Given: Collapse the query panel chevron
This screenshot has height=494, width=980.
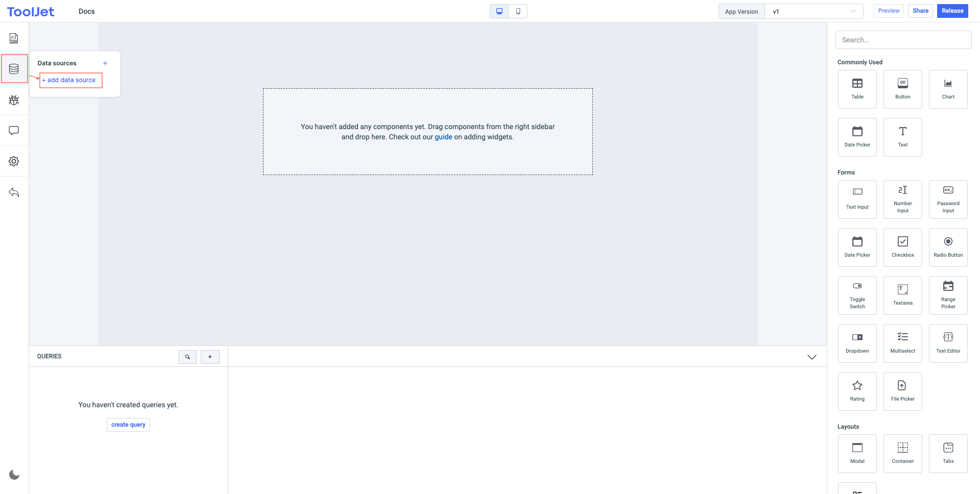Looking at the screenshot, I should [811, 357].
